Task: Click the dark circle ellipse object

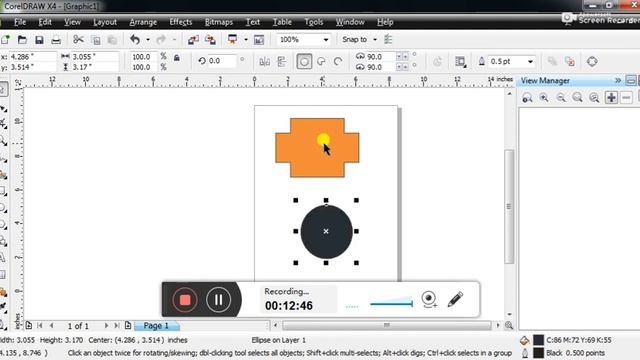Action: point(327,232)
